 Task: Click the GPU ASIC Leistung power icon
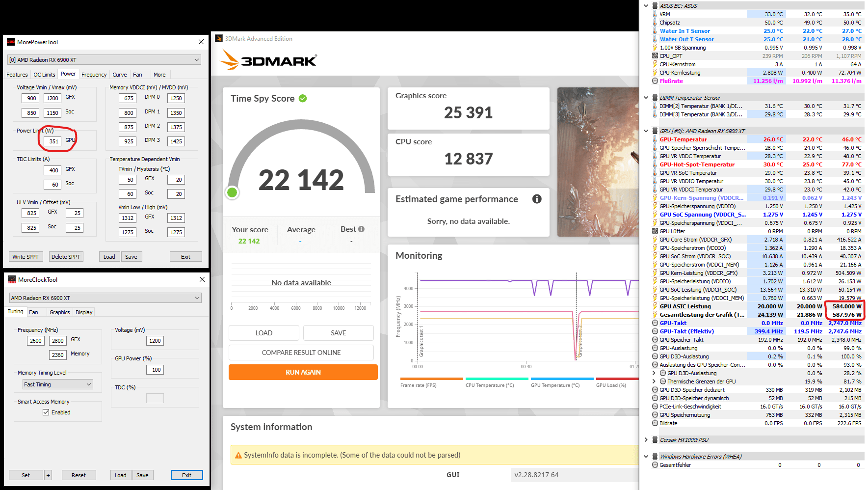point(655,306)
